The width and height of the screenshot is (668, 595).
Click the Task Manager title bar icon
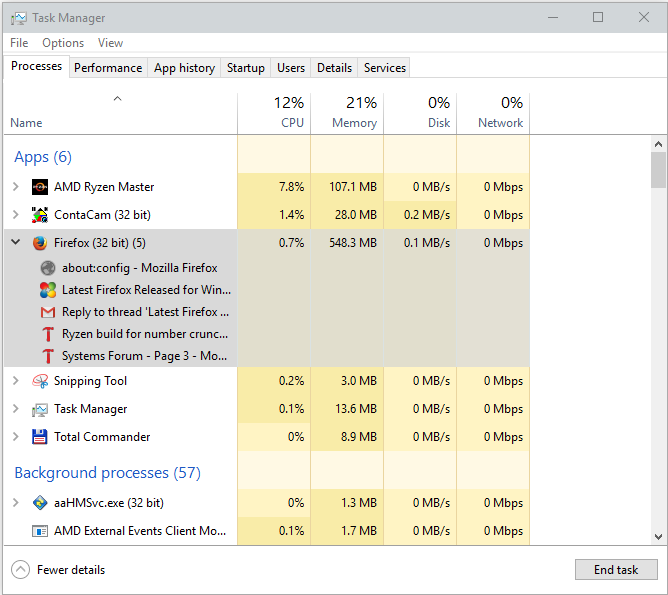coord(19,18)
